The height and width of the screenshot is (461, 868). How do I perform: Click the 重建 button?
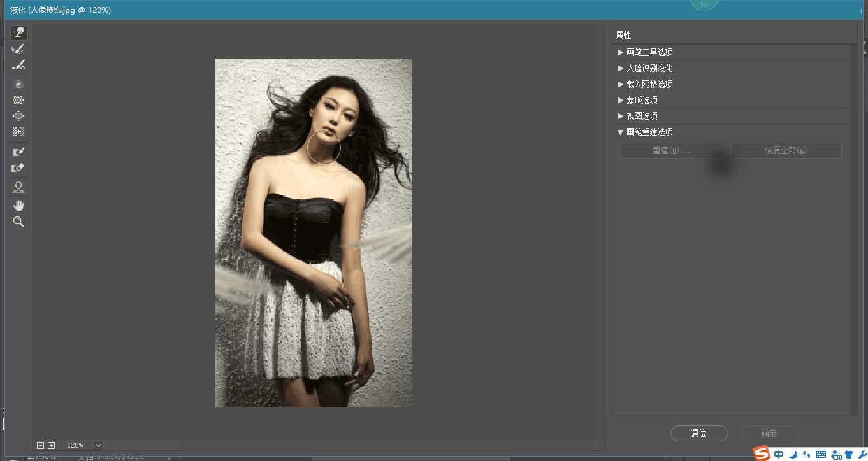pos(672,150)
